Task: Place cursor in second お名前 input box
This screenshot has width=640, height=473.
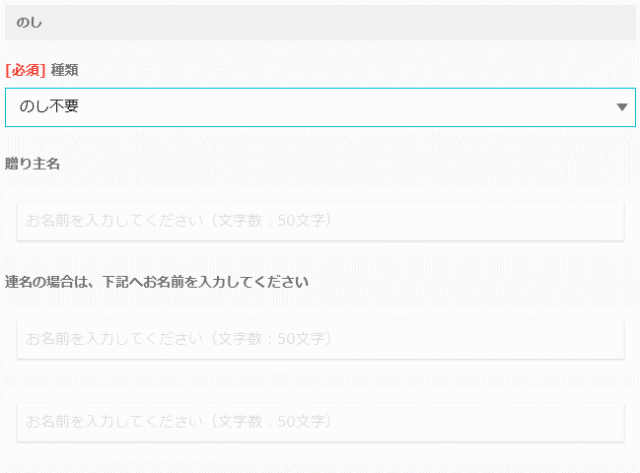Action: click(x=320, y=339)
